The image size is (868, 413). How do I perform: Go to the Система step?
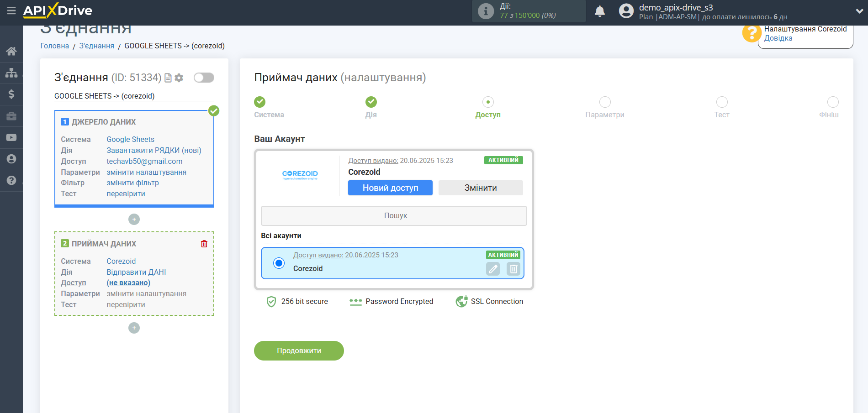pos(259,102)
